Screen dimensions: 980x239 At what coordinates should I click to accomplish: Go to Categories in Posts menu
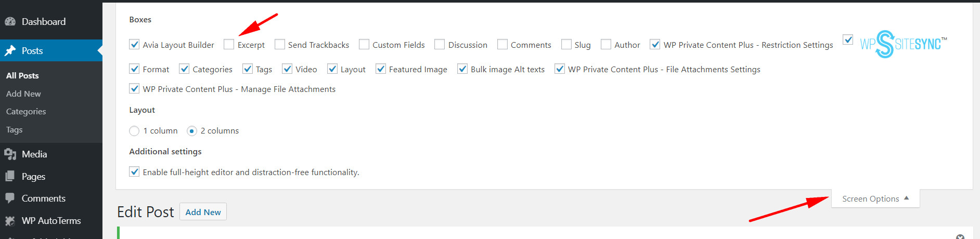(26, 112)
